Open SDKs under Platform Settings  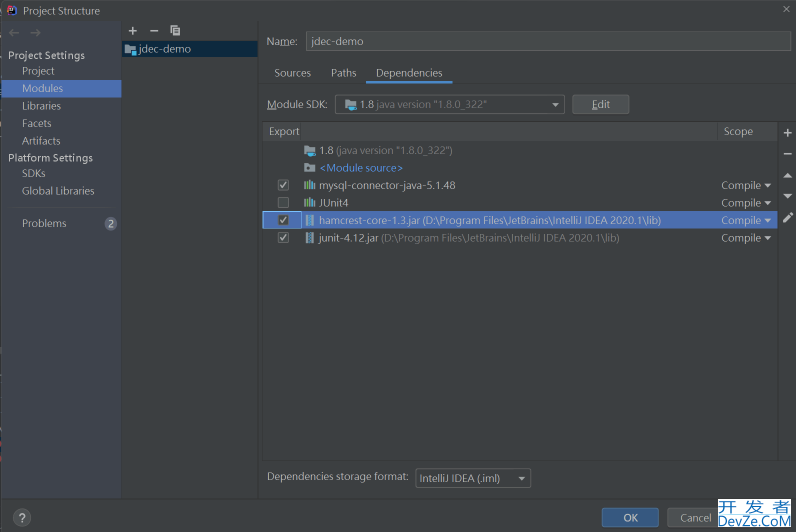click(x=33, y=173)
